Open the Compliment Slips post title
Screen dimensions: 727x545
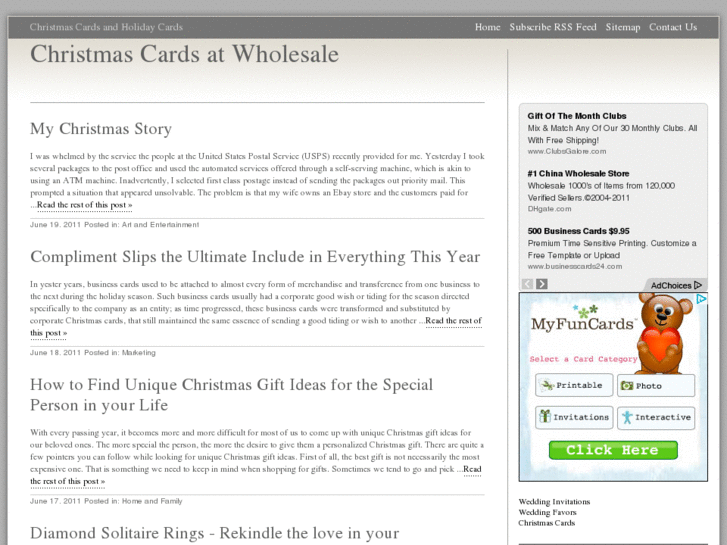[x=255, y=256]
